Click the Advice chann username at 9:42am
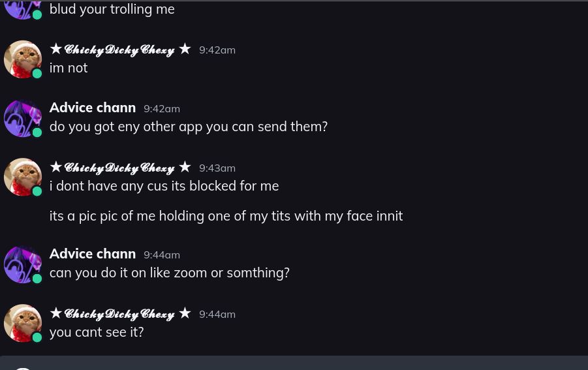This screenshot has width=588, height=370. tap(93, 108)
